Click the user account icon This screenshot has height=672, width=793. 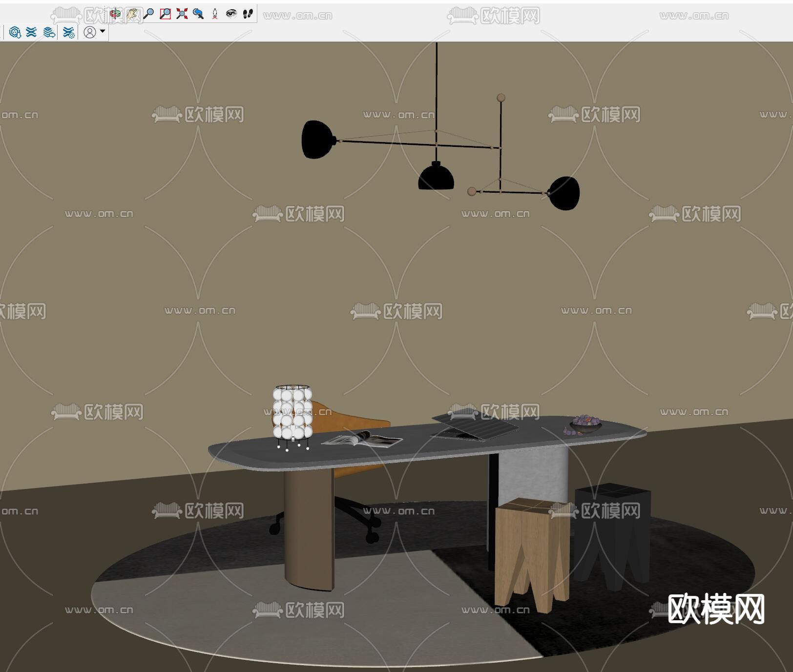pyautogui.click(x=90, y=32)
